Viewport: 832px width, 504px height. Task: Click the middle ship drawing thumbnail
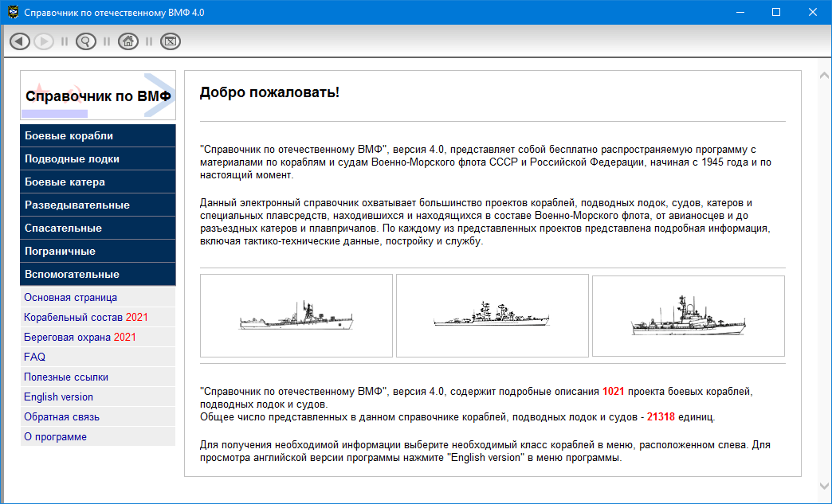[493, 315]
